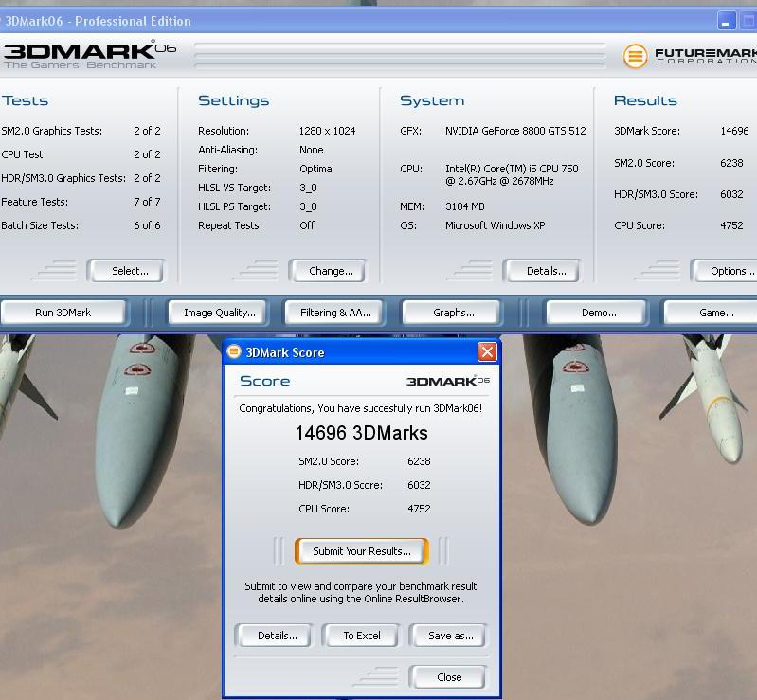Screen dimensions: 757x700
Task: Open Details... in the Score dialog
Action: pos(274,636)
